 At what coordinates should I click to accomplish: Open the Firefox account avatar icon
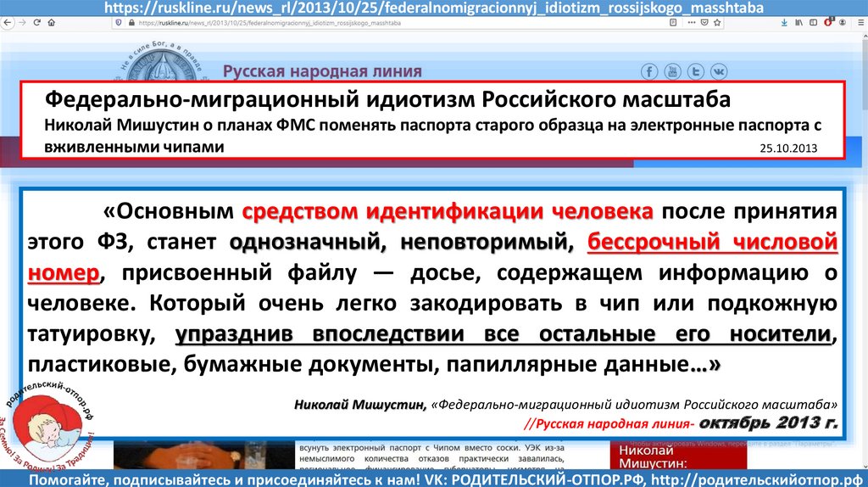[x=843, y=23]
